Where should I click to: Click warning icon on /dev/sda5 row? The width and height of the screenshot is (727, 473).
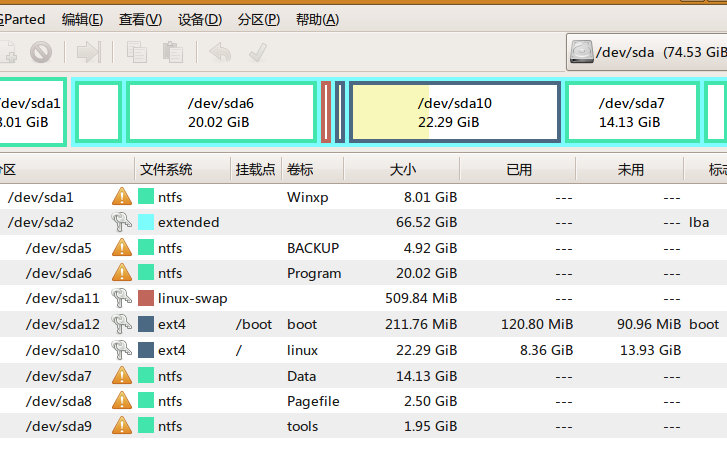tap(121, 248)
